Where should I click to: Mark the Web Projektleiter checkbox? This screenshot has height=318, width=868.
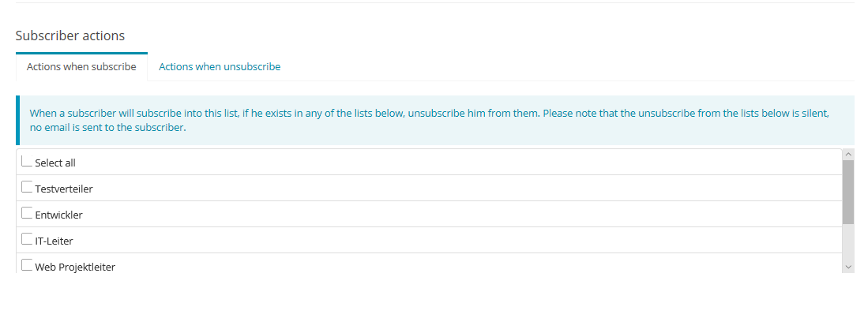point(27,266)
